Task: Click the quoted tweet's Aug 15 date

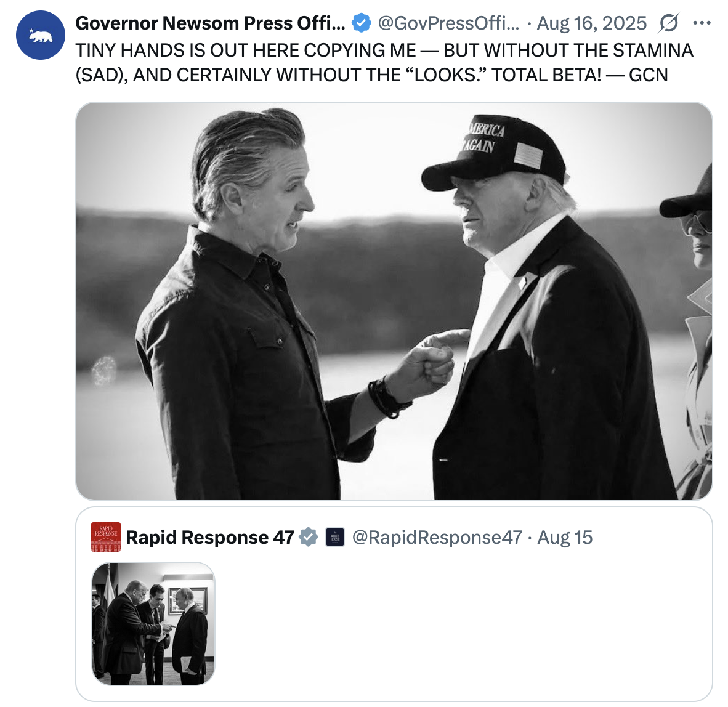Action: [565, 537]
